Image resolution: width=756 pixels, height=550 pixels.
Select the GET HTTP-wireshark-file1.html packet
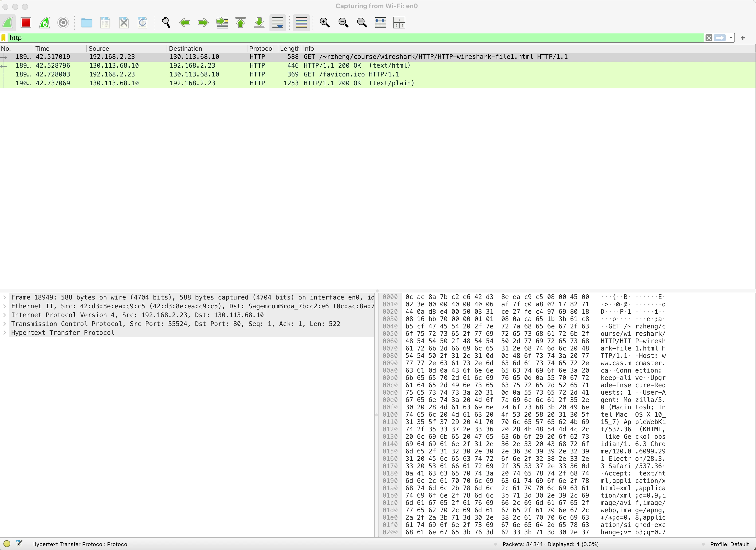tap(378, 57)
